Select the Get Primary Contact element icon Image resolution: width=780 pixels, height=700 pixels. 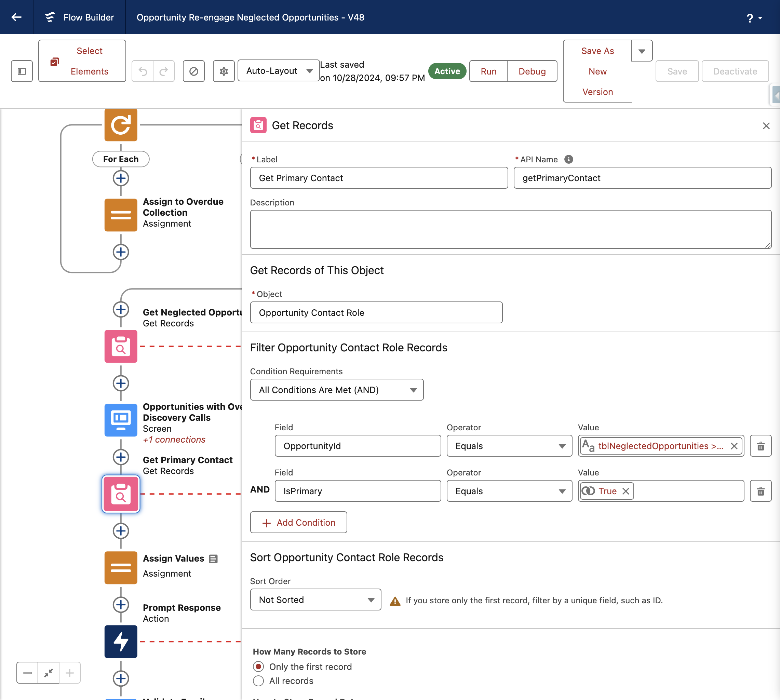(121, 494)
